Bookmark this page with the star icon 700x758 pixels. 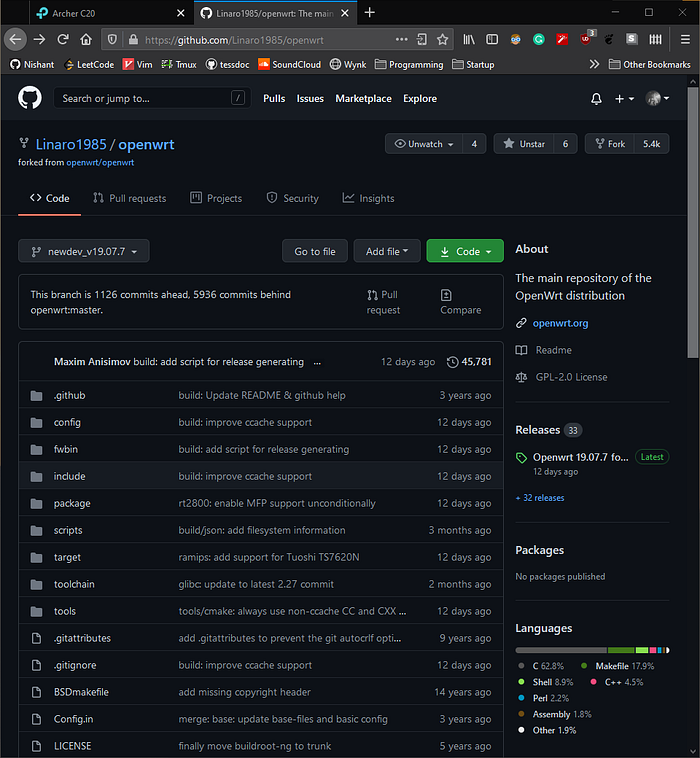442,40
